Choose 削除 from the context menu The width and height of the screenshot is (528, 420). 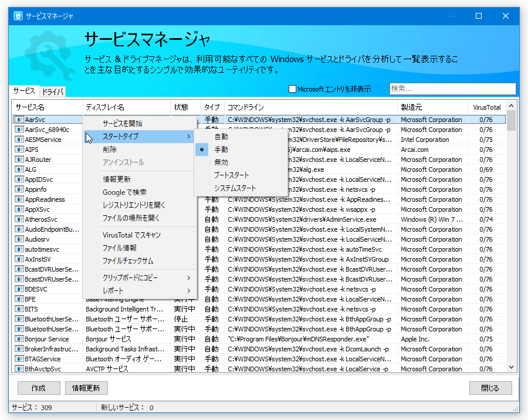[x=139, y=150]
